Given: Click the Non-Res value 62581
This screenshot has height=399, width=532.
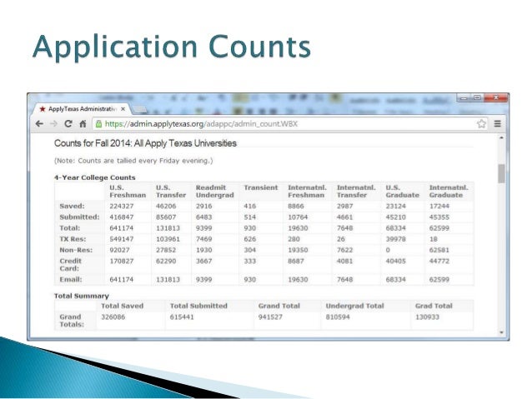Looking at the screenshot, I should tap(439, 250).
